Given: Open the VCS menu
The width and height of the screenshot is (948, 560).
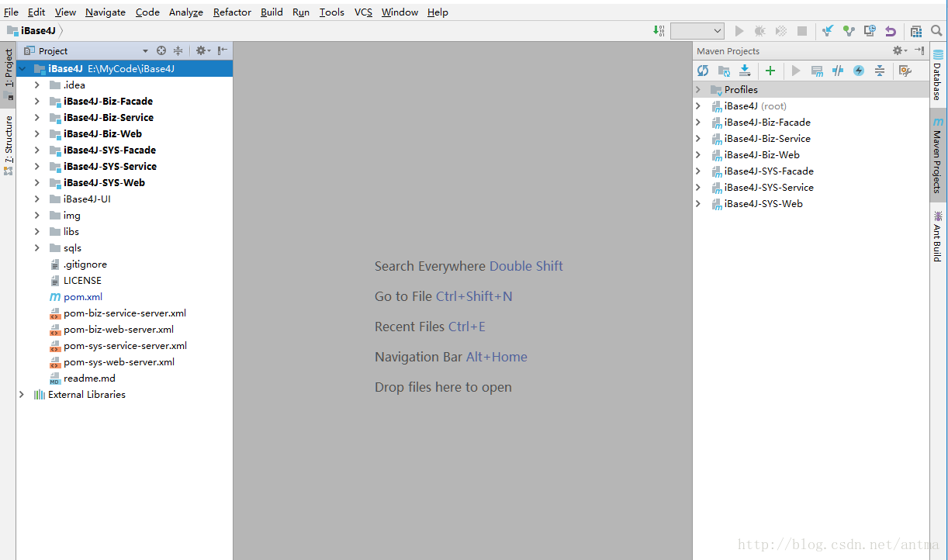Looking at the screenshot, I should tap(363, 12).
